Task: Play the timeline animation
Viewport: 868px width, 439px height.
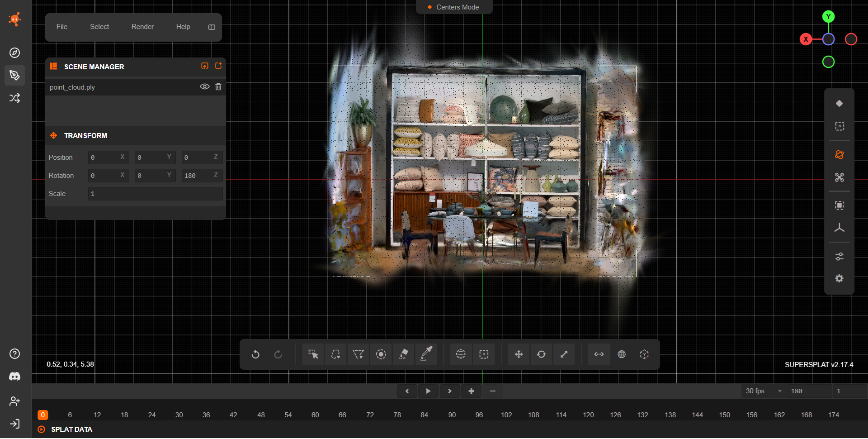Action: click(428, 391)
